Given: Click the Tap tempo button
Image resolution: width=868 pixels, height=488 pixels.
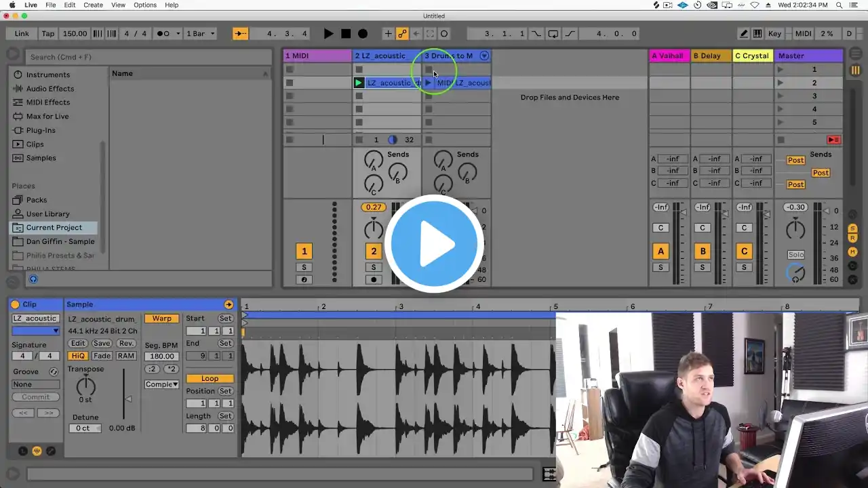Looking at the screenshot, I should [x=48, y=34].
